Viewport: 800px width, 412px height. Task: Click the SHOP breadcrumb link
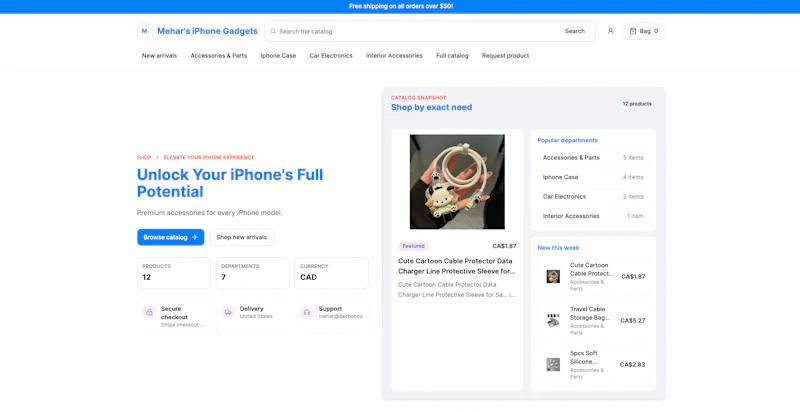click(144, 158)
